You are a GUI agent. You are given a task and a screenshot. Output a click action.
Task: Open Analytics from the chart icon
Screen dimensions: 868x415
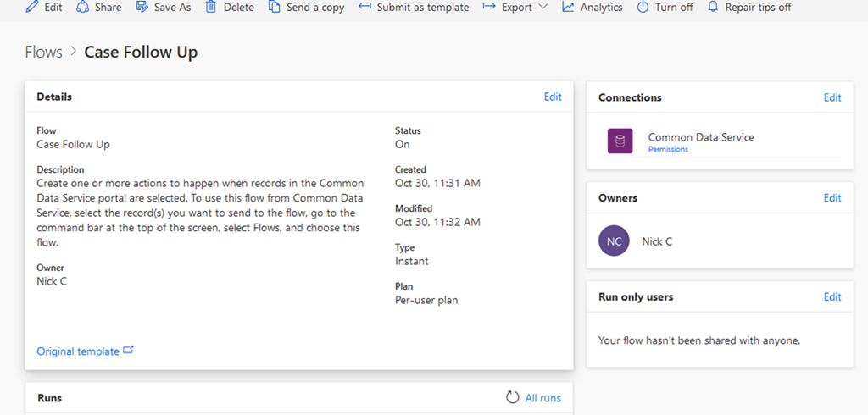568,7
